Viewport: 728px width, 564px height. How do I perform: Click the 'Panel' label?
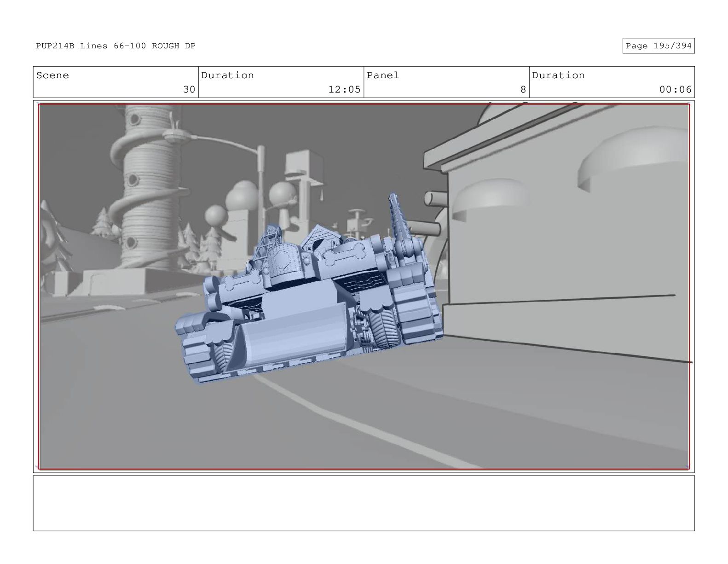click(383, 76)
